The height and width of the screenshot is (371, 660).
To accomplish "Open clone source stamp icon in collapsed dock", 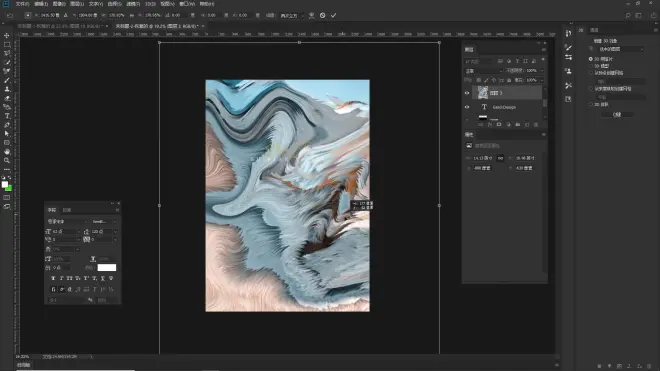I will (x=568, y=71).
